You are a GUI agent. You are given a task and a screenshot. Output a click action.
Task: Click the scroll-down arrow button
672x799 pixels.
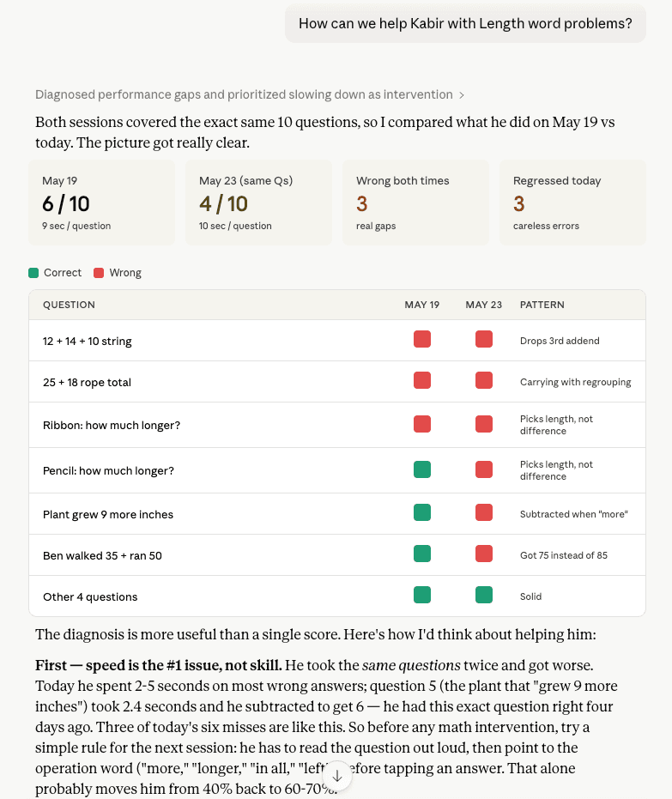pyautogui.click(x=336, y=776)
